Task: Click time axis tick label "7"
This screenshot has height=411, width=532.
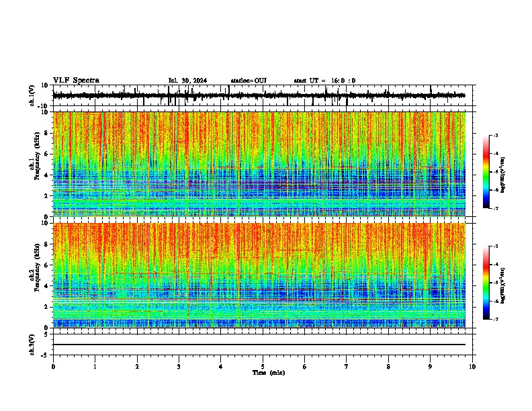Action: [347, 367]
